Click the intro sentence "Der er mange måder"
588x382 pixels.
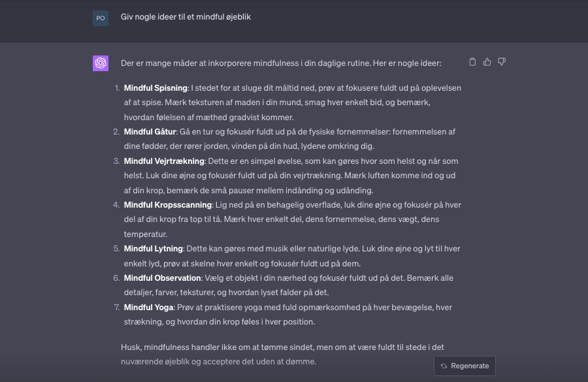tap(281, 63)
